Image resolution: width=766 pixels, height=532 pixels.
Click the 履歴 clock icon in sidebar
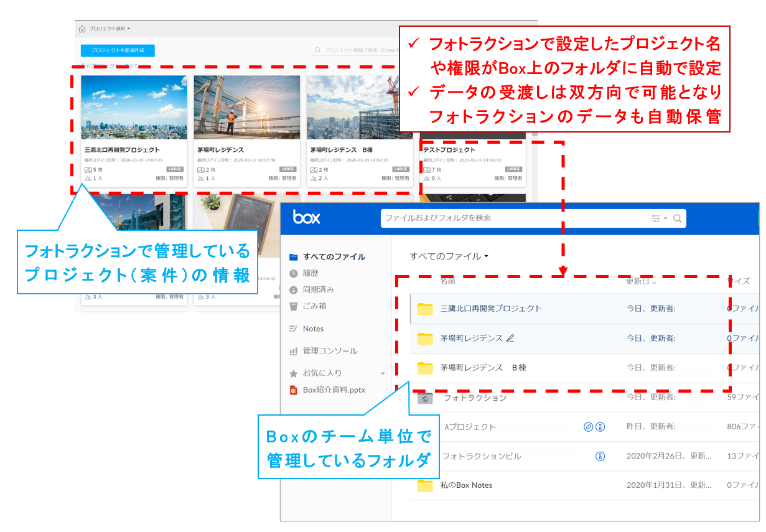pos(294,273)
